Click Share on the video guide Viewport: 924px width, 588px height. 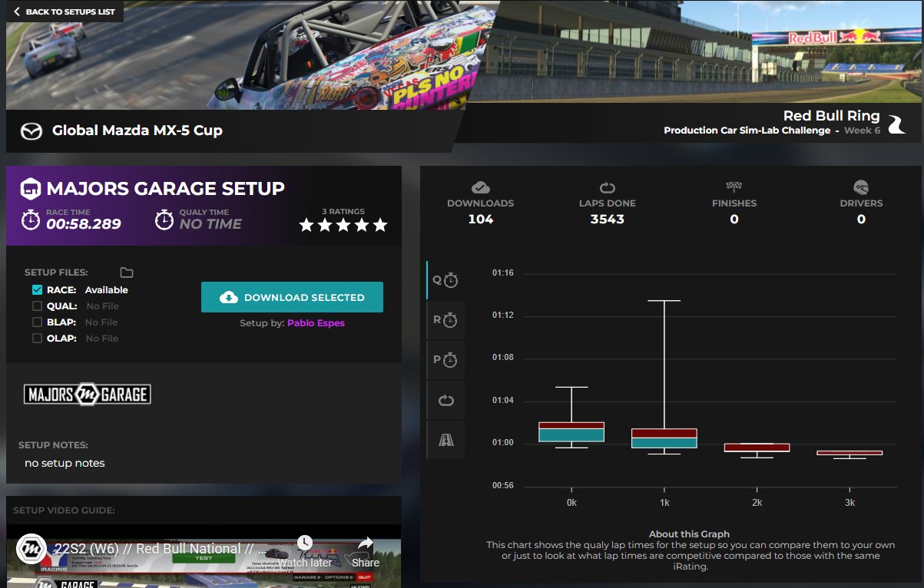pos(366,552)
